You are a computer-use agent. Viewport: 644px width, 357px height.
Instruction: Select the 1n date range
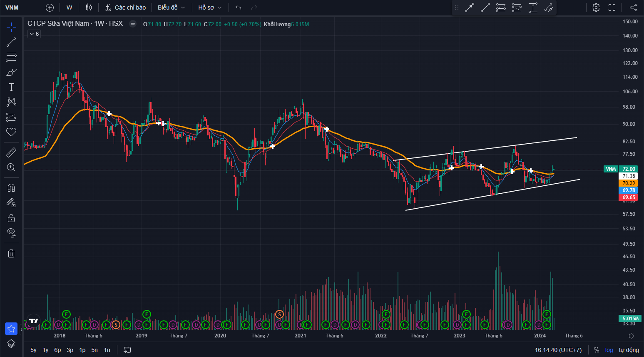(x=107, y=350)
